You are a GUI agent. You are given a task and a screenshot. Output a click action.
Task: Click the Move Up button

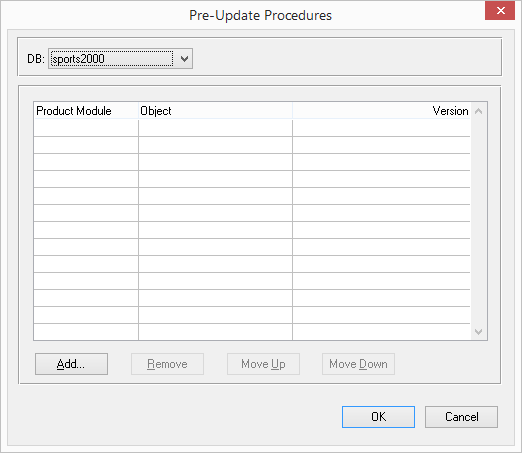263,364
